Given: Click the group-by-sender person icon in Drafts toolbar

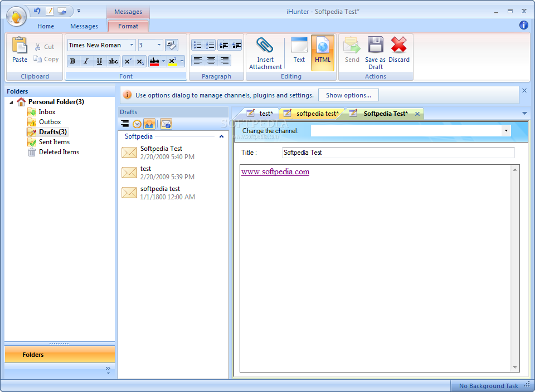Looking at the screenshot, I should pos(149,124).
